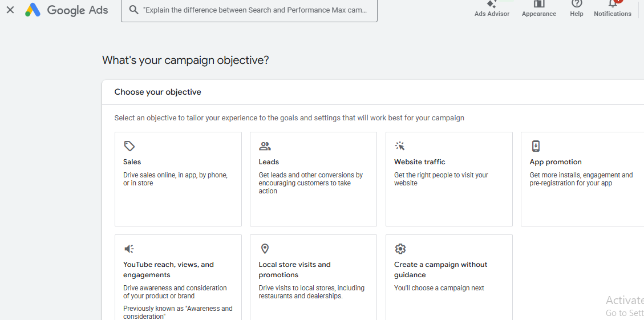Focus the search field about Performance Max campaigns
Screen dimensions: 644x320
pyautogui.click(x=249, y=10)
